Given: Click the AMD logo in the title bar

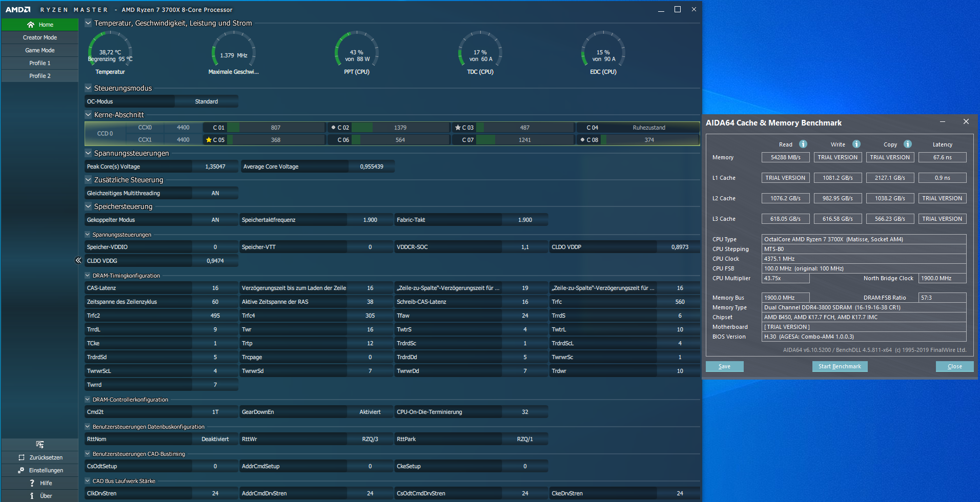Looking at the screenshot, I should 18,10.
